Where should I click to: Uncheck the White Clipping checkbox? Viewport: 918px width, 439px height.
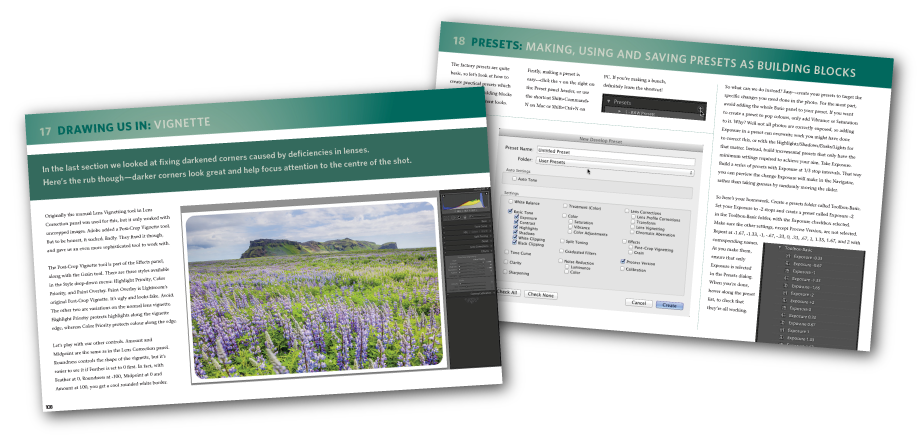click(515, 237)
